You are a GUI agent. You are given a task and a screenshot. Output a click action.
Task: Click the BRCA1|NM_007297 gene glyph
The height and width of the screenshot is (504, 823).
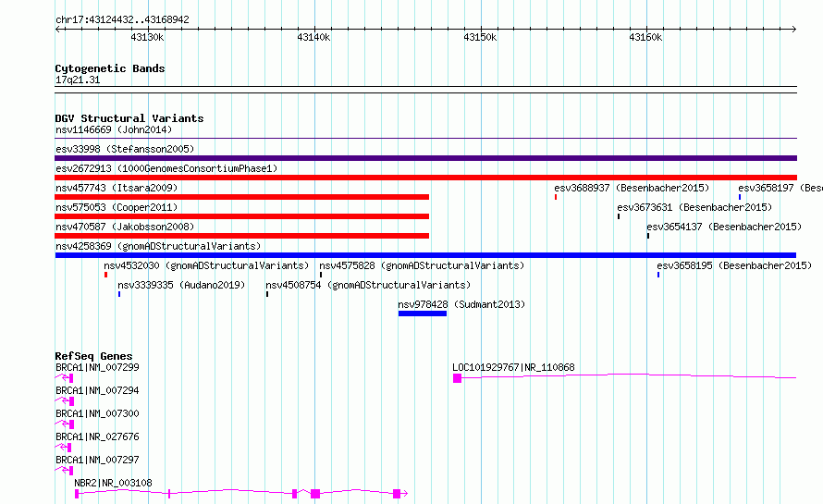pos(64,471)
